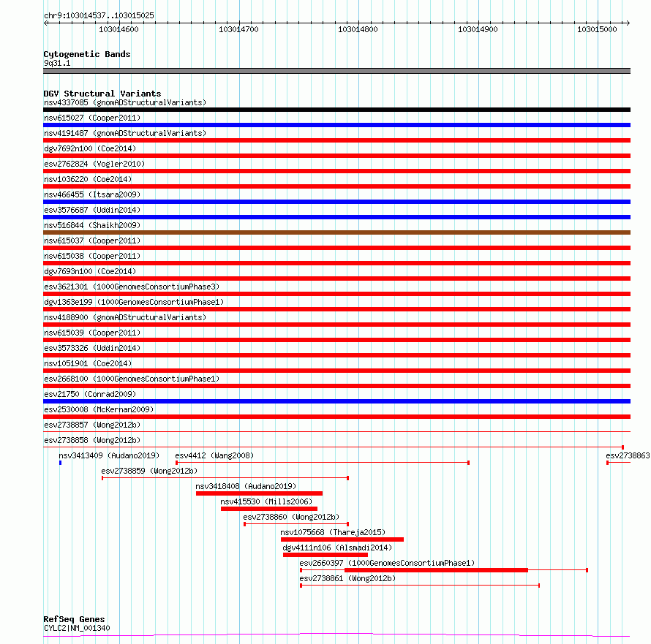Open esv3576687 (Uddin2014) entry
The width and height of the screenshot is (651, 644).
(x=92, y=210)
